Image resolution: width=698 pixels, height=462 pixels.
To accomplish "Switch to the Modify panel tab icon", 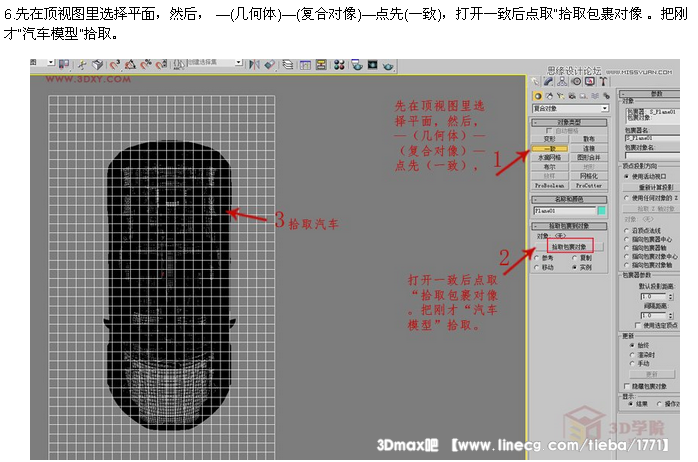I will (549, 81).
